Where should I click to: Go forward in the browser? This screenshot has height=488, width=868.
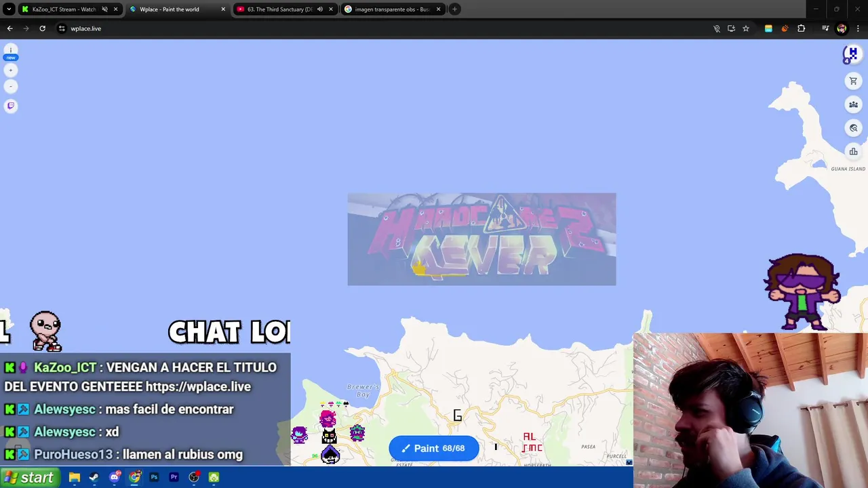click(26, 28)
